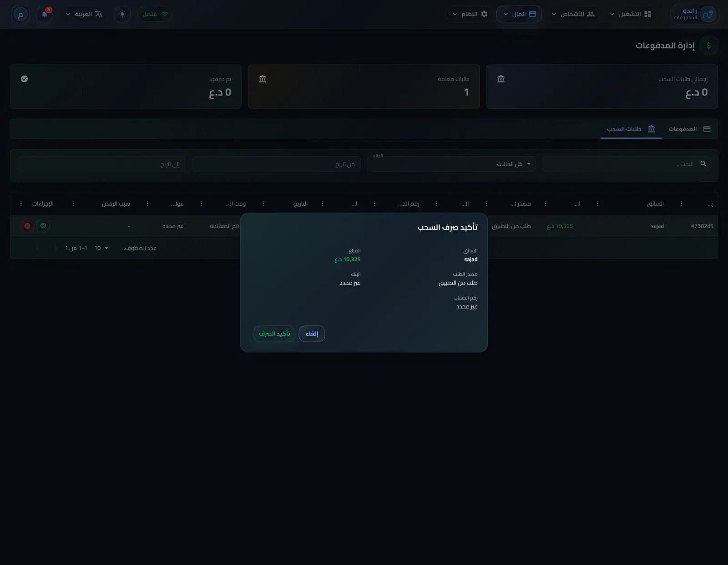This screenshot has height=565, width=728.
Task: Expand the التشغيل menu
Action: 630,14
